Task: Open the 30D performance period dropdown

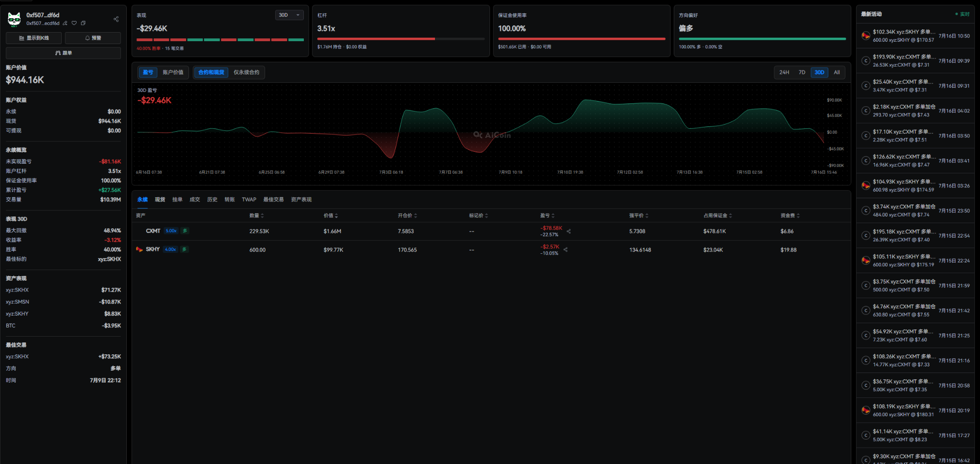Action: (290, 15)
